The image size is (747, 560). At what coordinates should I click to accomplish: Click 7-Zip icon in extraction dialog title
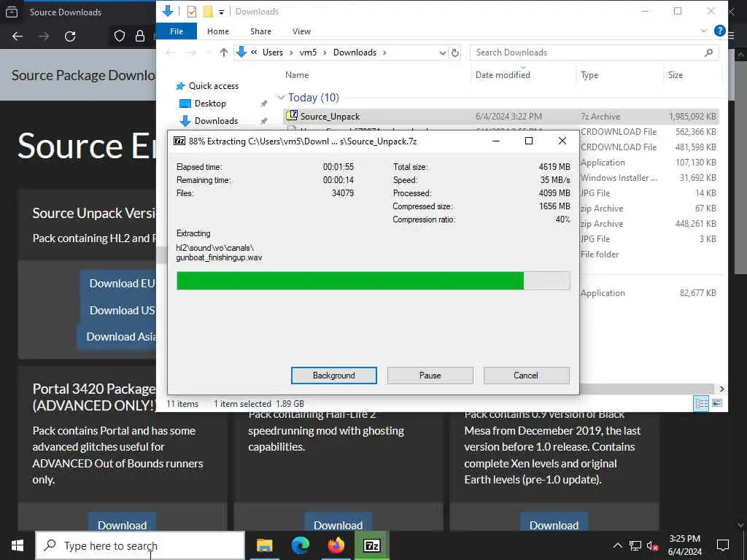[179, 141]
